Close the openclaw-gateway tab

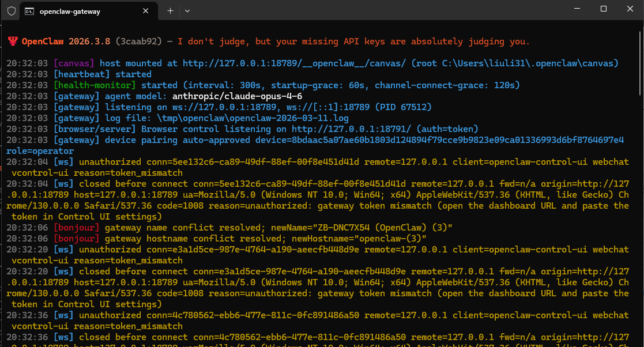[x=145, y=11]
